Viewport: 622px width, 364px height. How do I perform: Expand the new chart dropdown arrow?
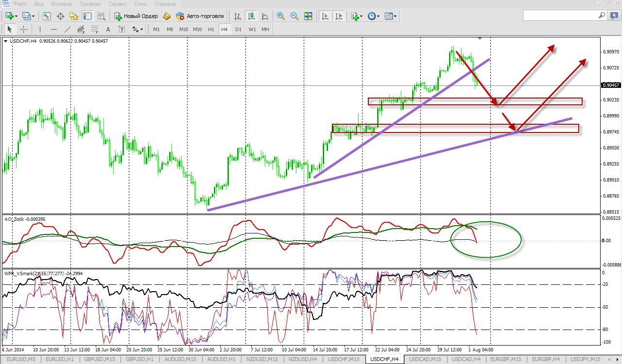click(17, 16)
